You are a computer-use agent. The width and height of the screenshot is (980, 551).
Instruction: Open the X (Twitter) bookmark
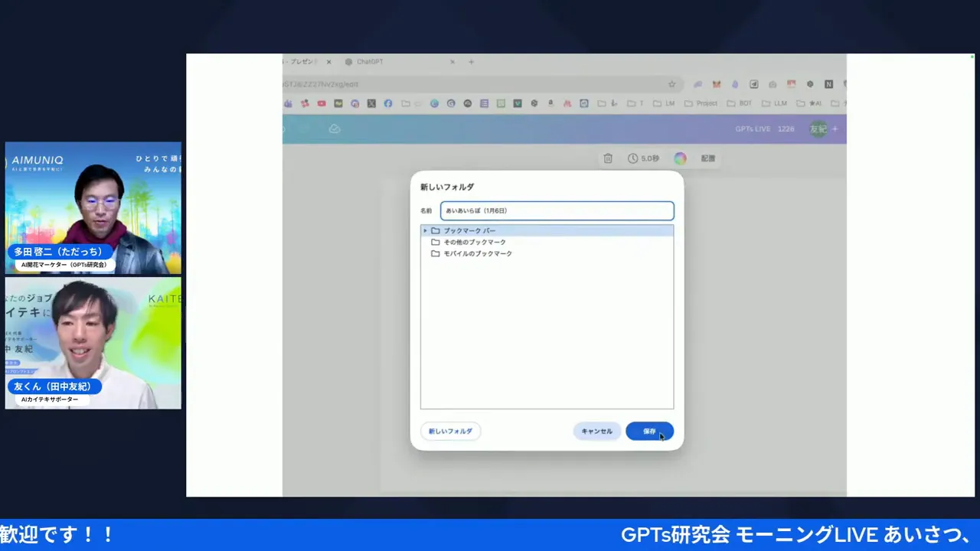[371, 103]
